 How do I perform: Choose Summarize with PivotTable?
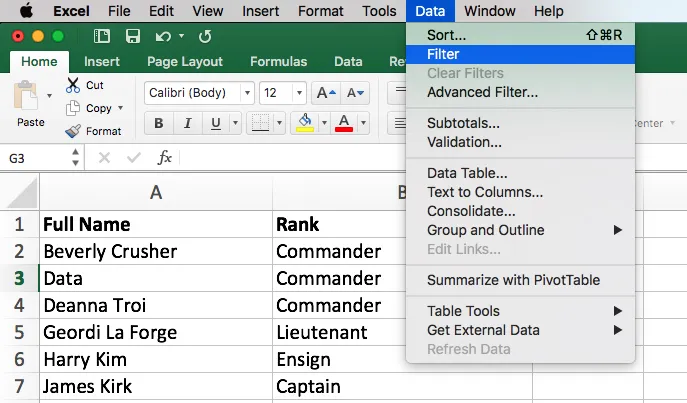tap(521, 280)
